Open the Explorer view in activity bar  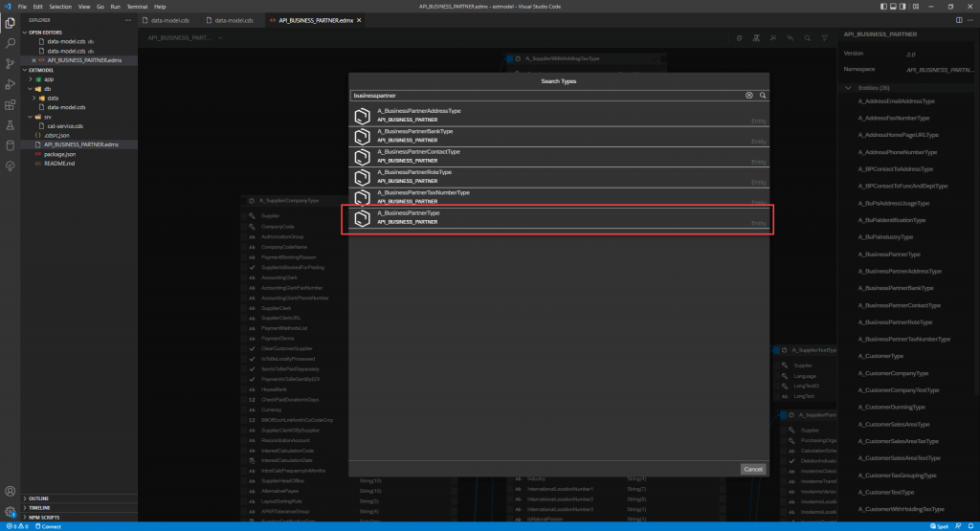click(x=10, y=23)
